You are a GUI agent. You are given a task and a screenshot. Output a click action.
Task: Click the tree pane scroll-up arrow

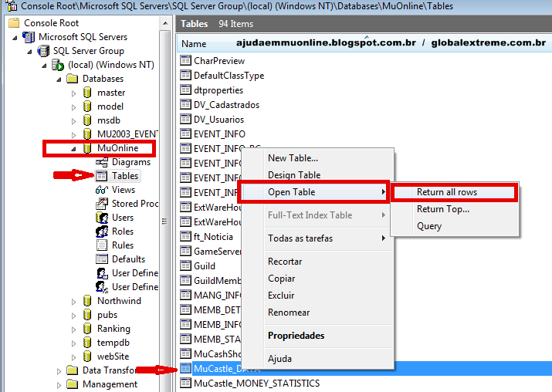(x=165, y=24)
